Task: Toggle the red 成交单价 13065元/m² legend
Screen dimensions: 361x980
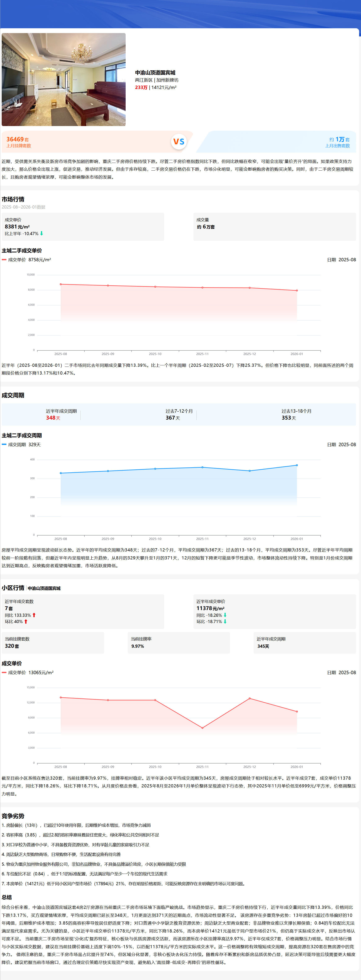Action: coord(28,673)
